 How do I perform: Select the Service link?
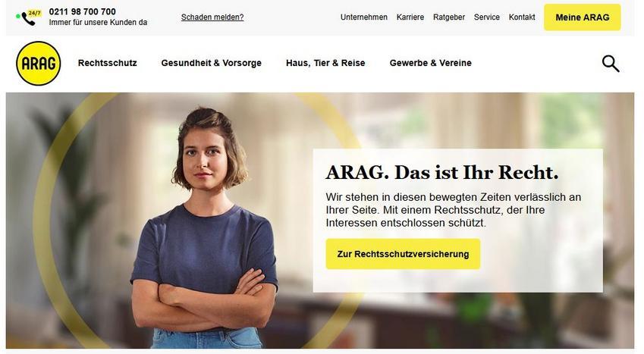point(487,17)
